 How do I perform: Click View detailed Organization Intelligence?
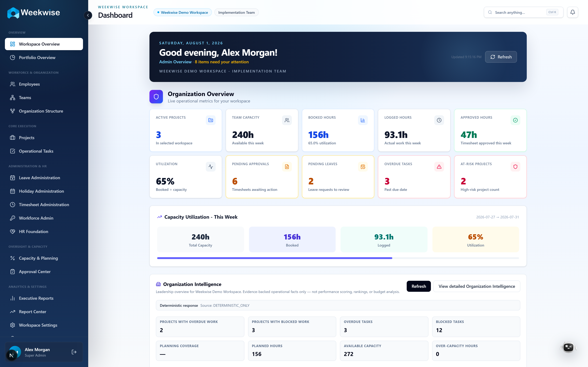pyautogui.click(x=477, y=286)
